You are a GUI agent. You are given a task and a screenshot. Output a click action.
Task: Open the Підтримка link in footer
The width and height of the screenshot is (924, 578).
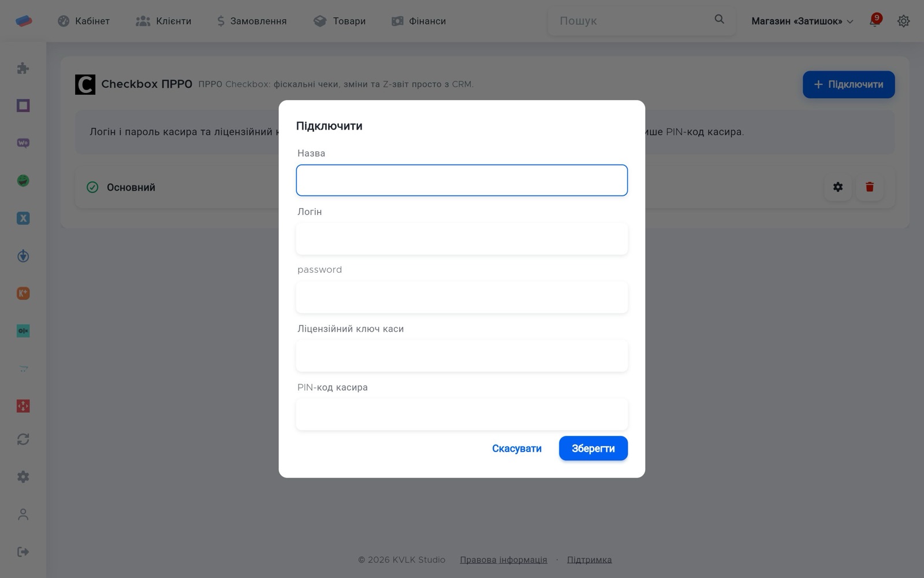click(590, 560)
